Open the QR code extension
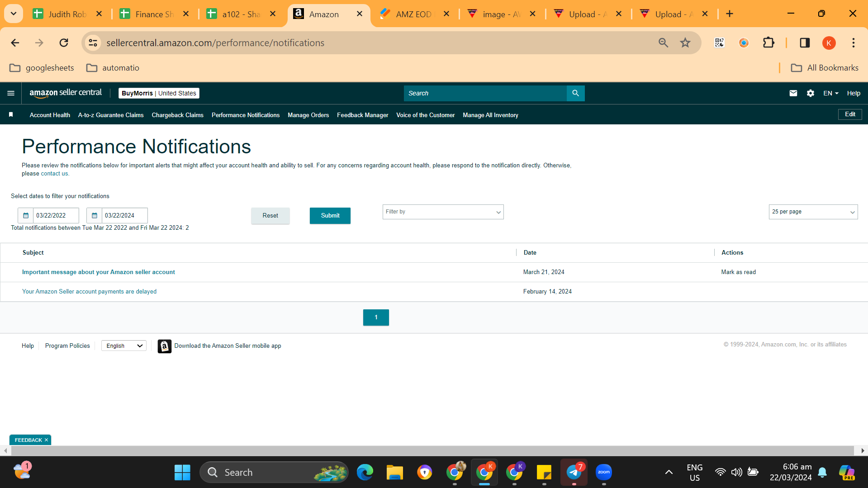This screenshot has height=488, width=868. click(x=719, y=43)
